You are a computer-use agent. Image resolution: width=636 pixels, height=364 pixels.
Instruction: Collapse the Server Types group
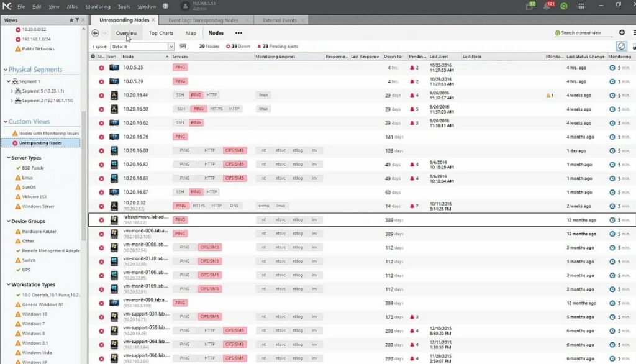click(9, 158)
